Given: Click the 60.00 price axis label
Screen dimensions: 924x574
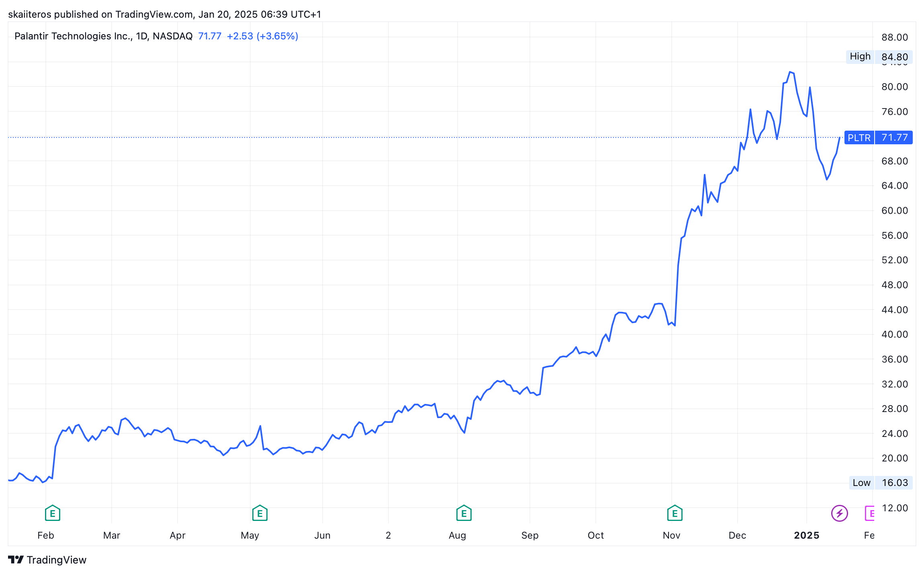Looking at the screenshot, I should (x=895, y=211).
